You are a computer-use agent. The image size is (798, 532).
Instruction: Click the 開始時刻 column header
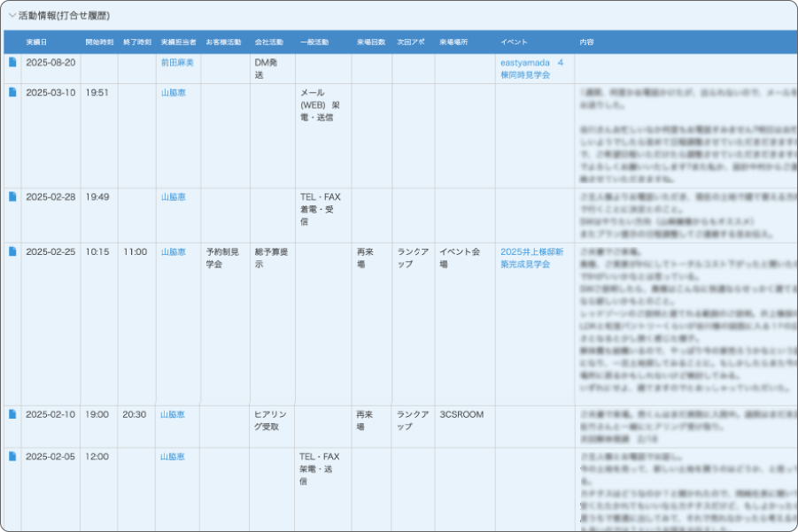point(99,42)
